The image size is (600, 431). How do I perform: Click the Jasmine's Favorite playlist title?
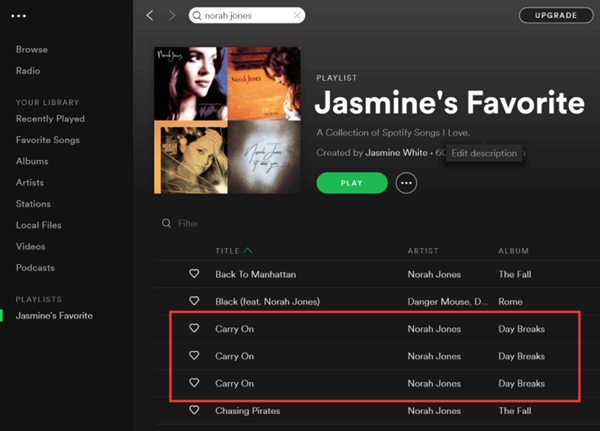(450, 103)
